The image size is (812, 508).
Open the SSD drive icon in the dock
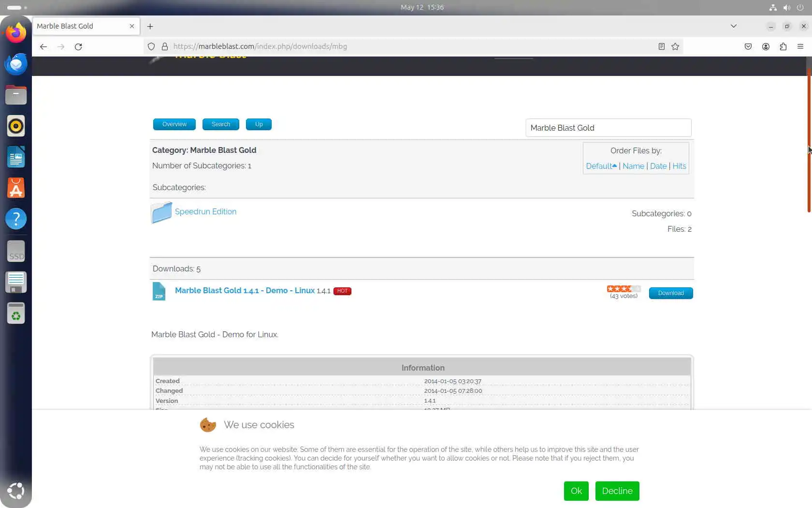pyautogui.click(x=16, y=252)
